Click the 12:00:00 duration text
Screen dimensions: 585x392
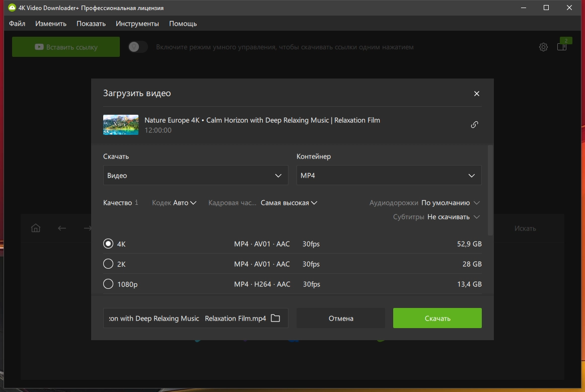[158, 130]
